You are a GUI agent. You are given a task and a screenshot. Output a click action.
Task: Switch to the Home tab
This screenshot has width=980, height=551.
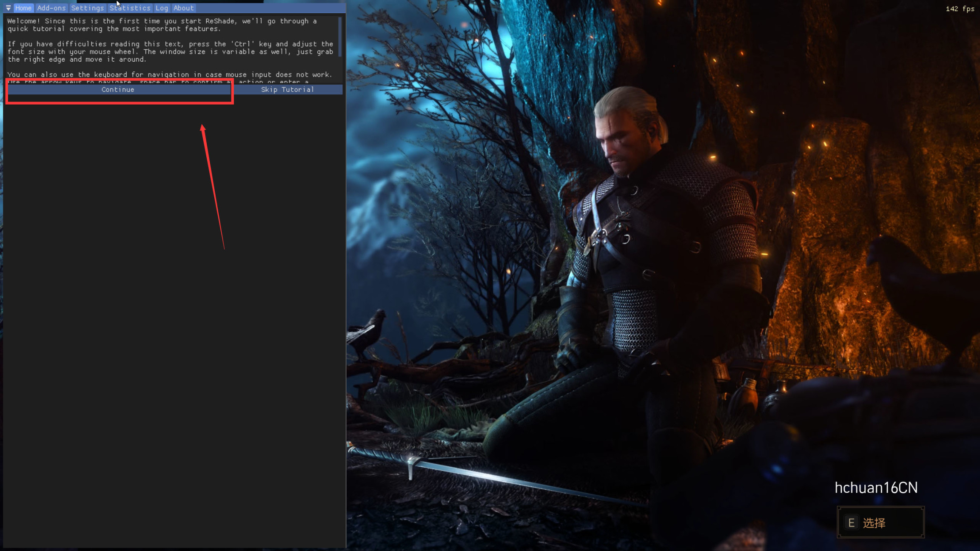coord(23,8)
